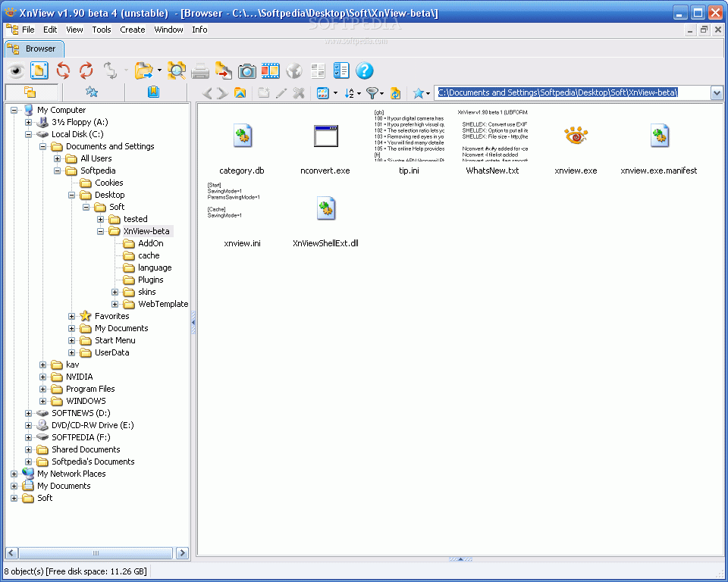Expand the skins folder node

point(115,292)
